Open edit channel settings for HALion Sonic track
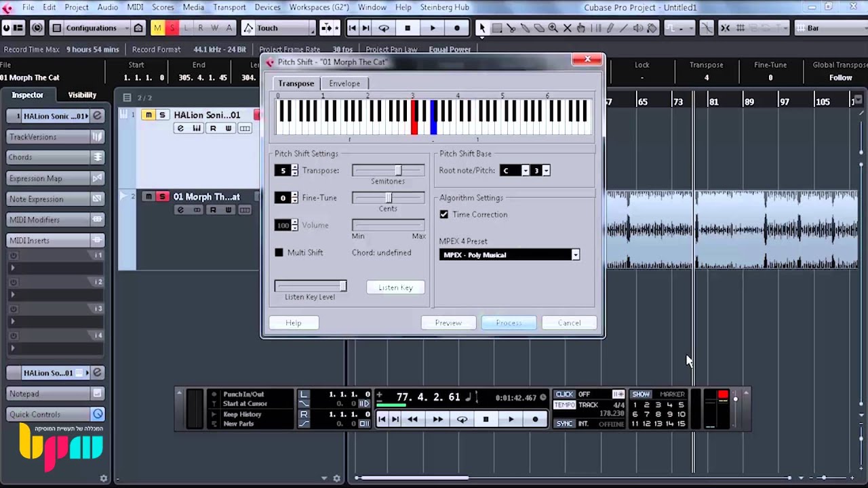868x488 pixels. [x=180, y=128]
